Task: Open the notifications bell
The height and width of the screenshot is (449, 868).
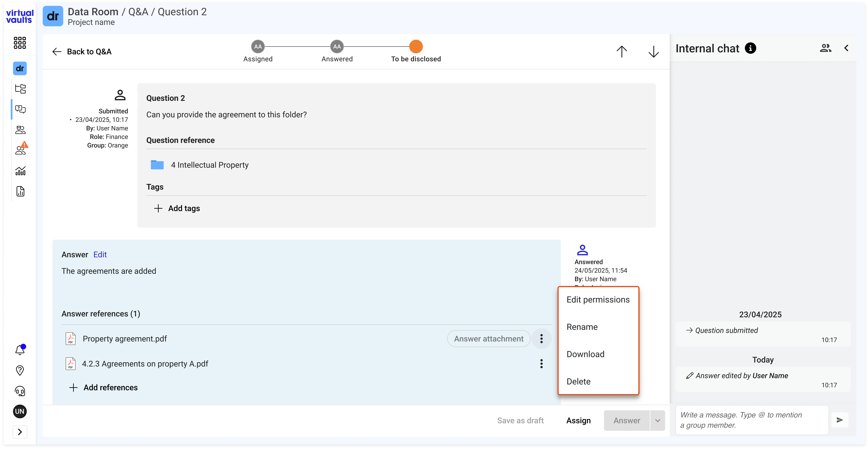Action: pos(20,350)
